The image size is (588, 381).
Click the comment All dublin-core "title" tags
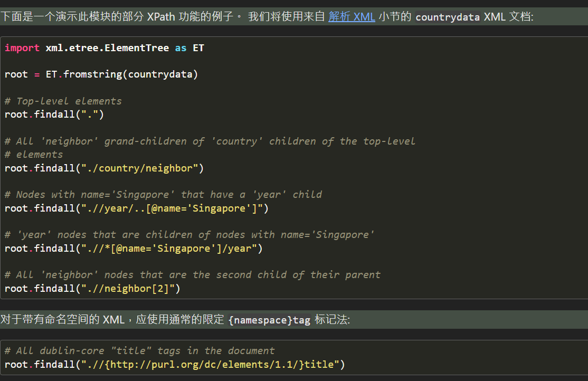[139, 350]
